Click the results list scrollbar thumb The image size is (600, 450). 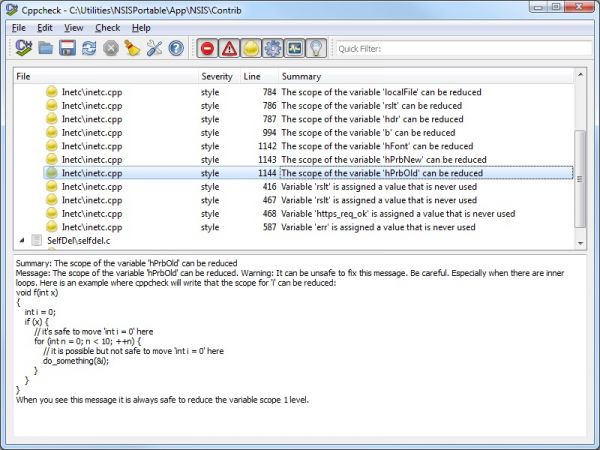click(580, 179)
